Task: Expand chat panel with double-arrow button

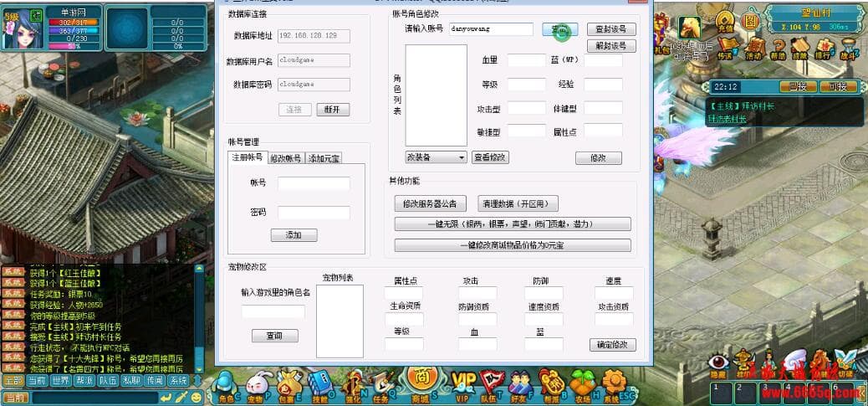Action: [x=198, y=381]
